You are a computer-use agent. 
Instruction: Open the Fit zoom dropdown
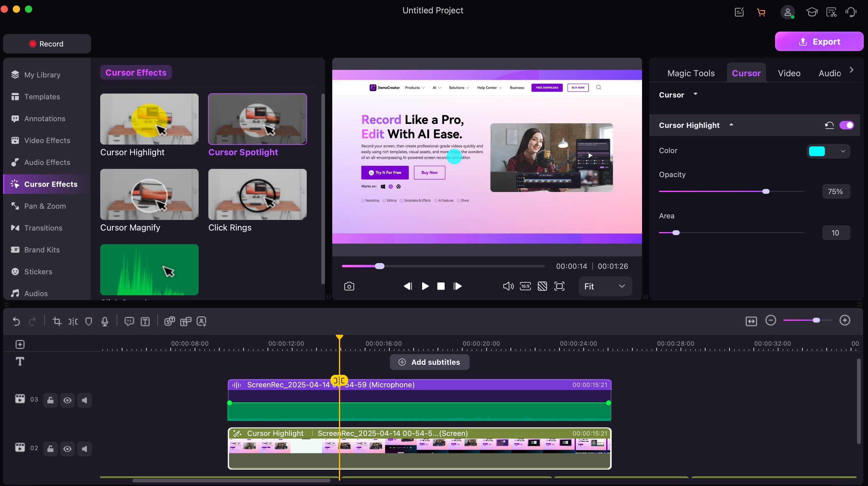click(605, 286)
